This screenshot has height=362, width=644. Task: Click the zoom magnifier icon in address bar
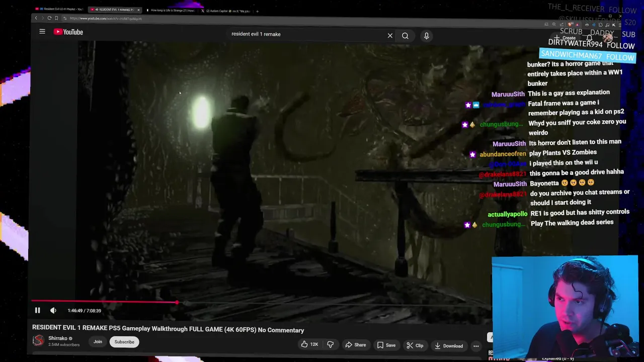[x=554, y=24]
